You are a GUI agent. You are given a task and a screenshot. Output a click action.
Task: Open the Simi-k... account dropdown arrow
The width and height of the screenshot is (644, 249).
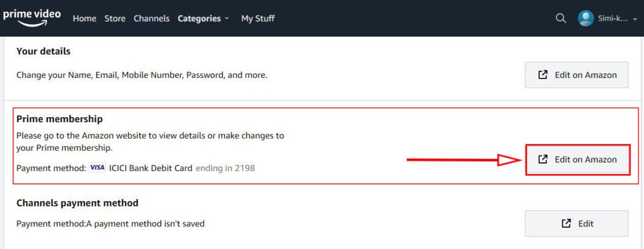point(635,19)
